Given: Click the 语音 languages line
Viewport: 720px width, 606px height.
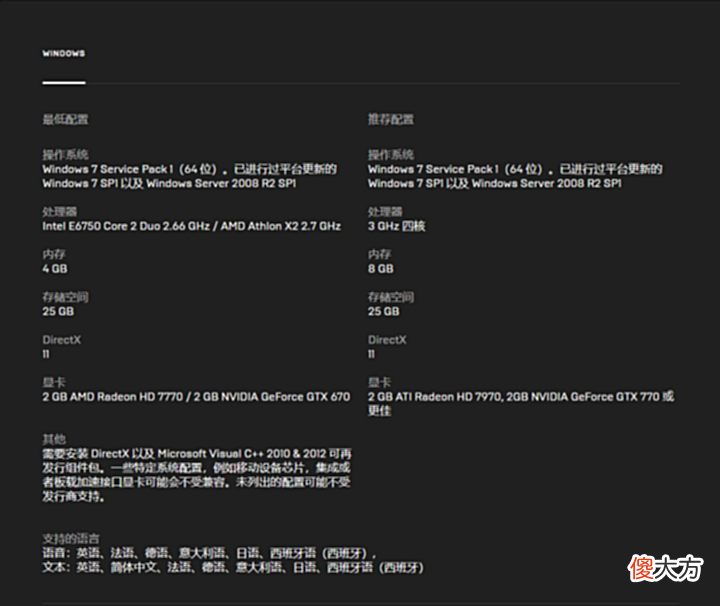Looking at the screenshot, I should (209, 553).
